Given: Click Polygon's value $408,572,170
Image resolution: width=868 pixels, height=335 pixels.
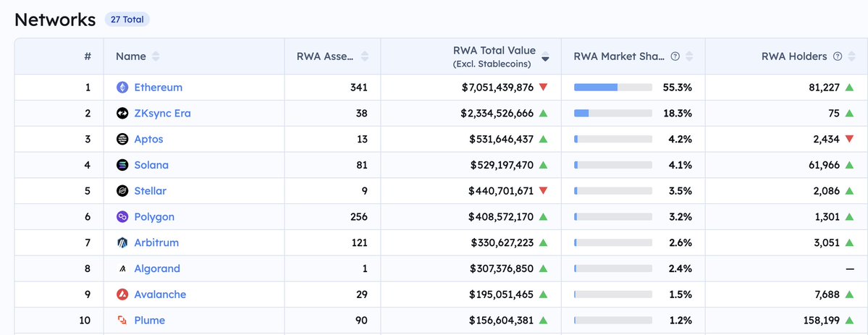Looking at the screenshot, I should click(x=501, y=217).
